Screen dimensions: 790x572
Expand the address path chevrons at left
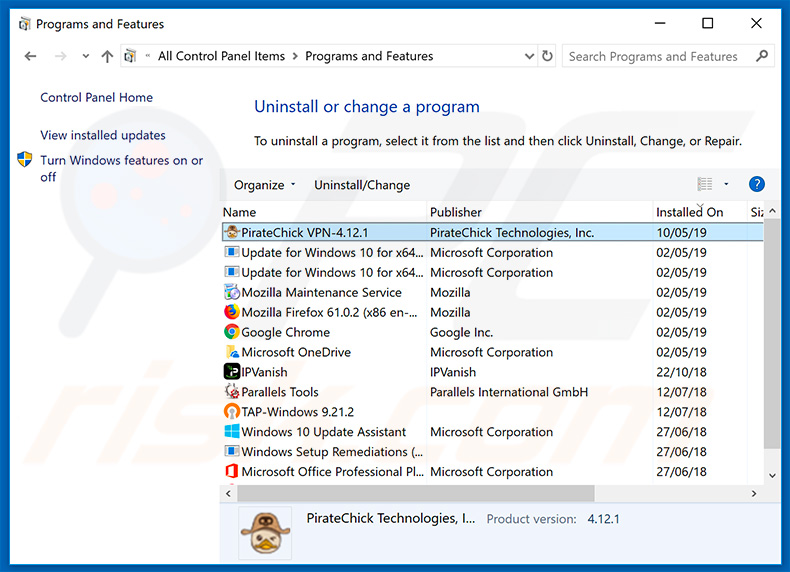coord(148,56)
